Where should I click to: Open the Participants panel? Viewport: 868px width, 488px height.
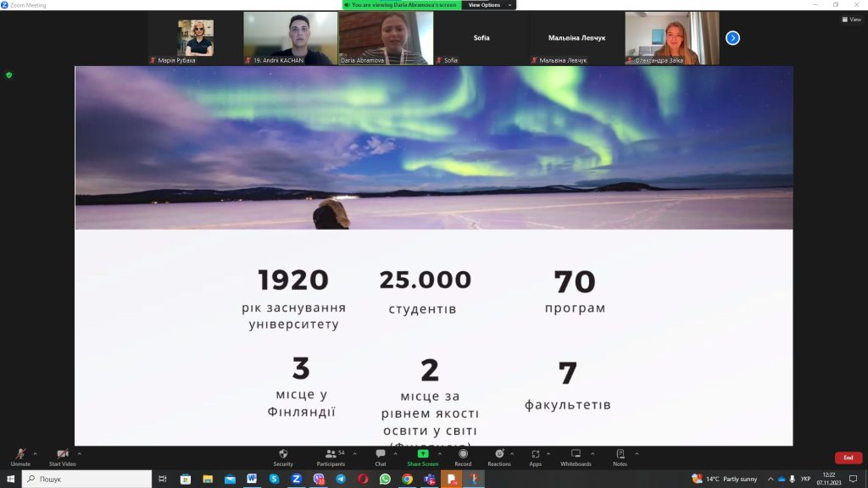(x=331, y=456)
